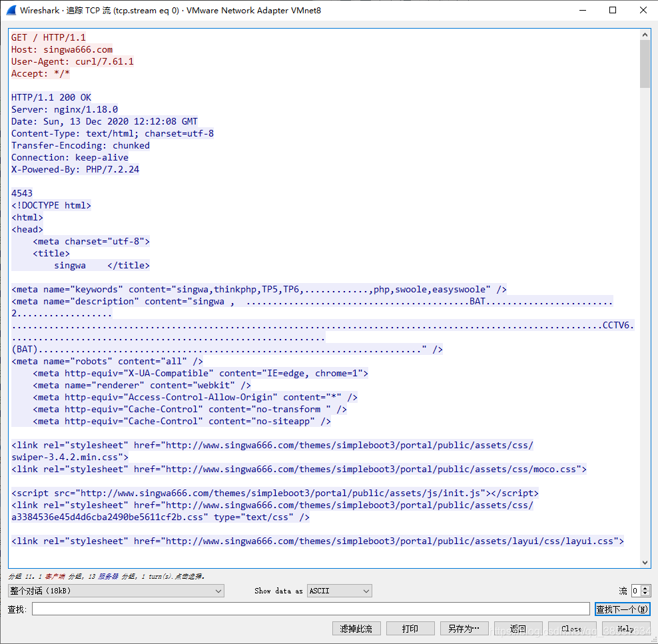The image size is (658, 644).
Task: Click the Back button
Action: (518, 629)
